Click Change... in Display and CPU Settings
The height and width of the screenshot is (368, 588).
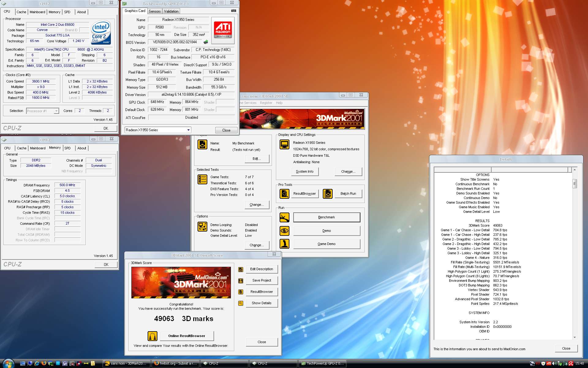348,171
